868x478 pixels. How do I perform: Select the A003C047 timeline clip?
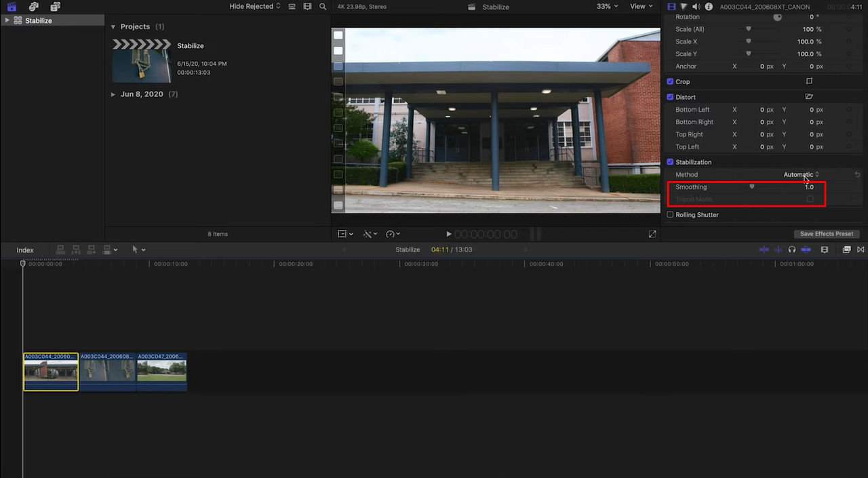tap(161, 372)
